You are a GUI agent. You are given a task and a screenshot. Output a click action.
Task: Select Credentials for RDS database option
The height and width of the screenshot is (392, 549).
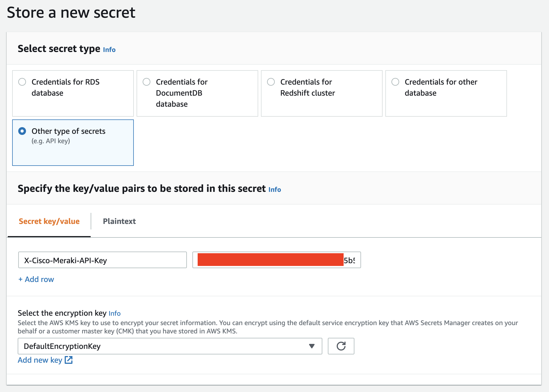[x=22, y=82]
